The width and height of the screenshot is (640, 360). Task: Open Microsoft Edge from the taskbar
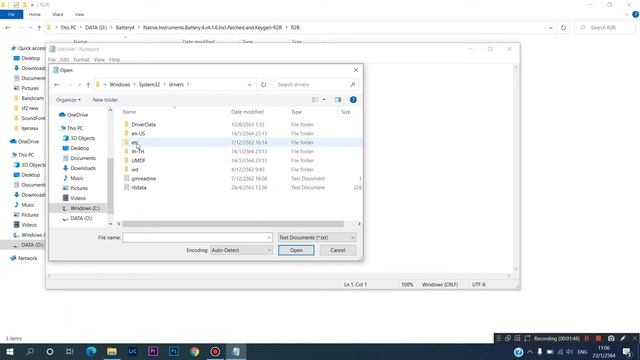91,351
